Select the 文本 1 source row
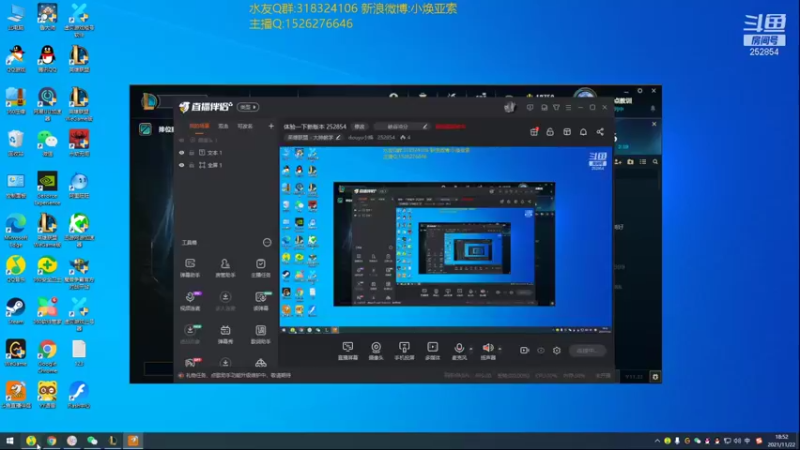 coord(226,153)
